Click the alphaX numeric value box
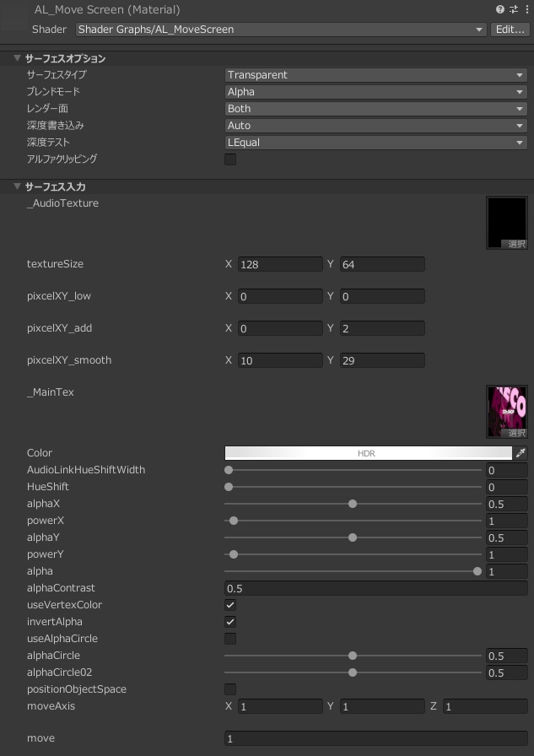 (506, 504)
